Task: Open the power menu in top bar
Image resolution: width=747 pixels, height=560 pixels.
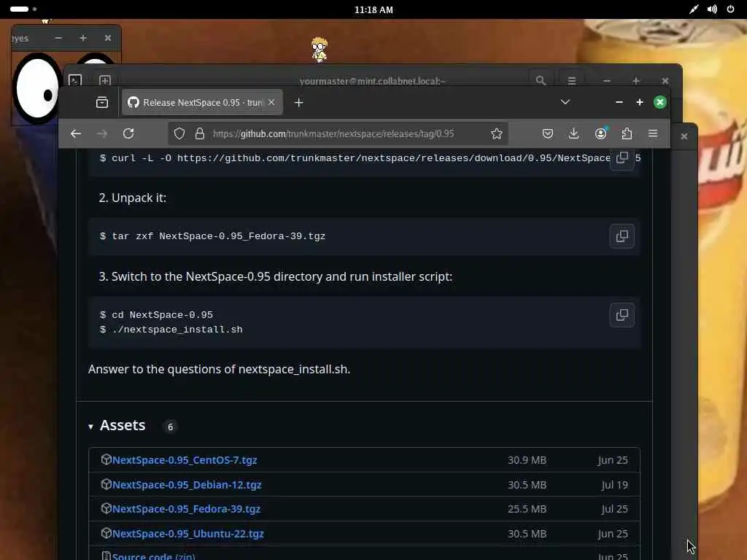Action: 730,9
